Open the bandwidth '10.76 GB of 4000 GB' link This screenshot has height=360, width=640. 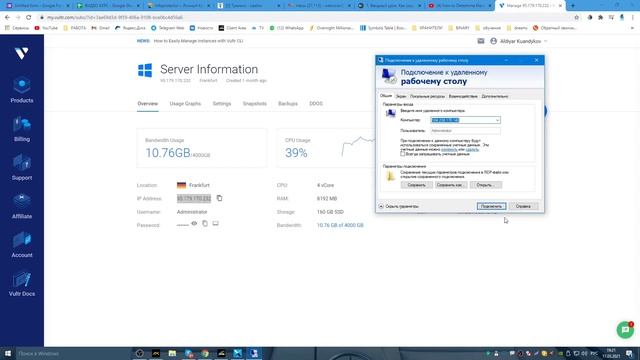(340, 225)
